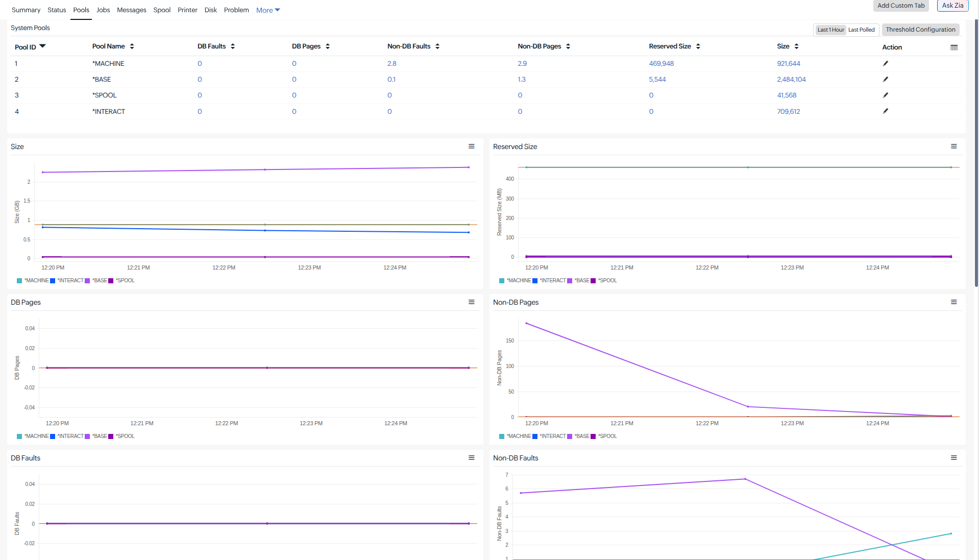Sort table by Reserved Size
The width and height of the screenshot is (979, 560).
click(698, 46)
